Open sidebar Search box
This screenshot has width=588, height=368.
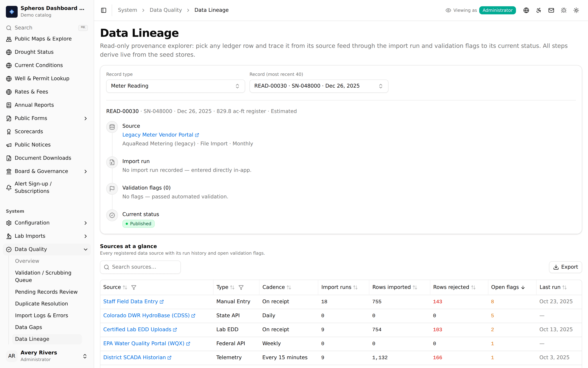point(47,28)
